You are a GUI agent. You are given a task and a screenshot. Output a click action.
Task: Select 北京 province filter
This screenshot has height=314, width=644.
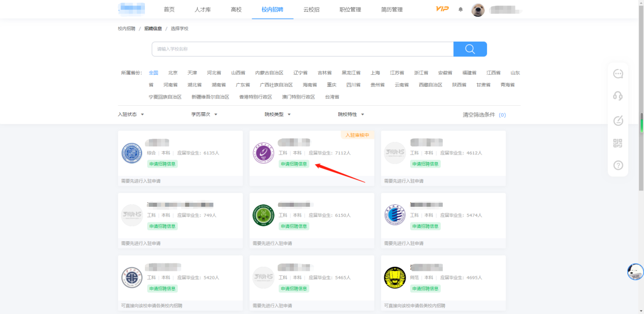click(x=173, y=73)
